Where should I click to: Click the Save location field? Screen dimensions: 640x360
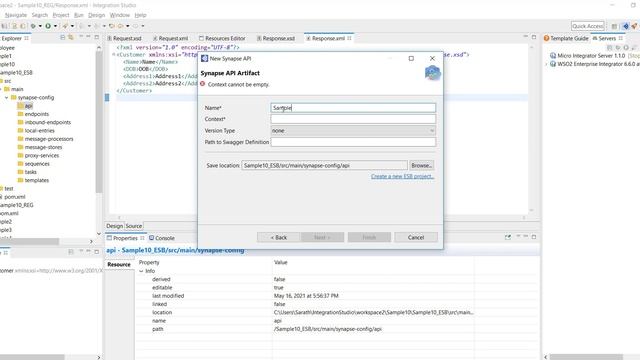[324, 165]
